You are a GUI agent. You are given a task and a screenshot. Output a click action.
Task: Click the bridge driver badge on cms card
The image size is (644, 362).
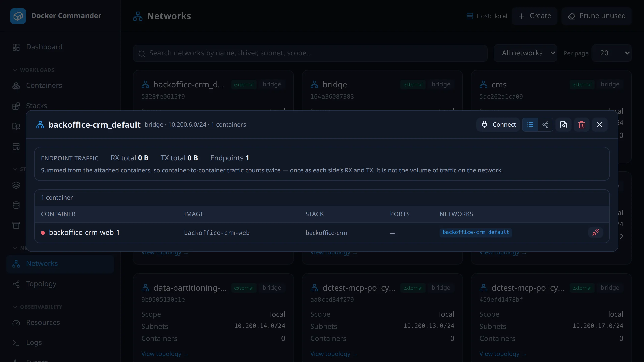[610, 84]
